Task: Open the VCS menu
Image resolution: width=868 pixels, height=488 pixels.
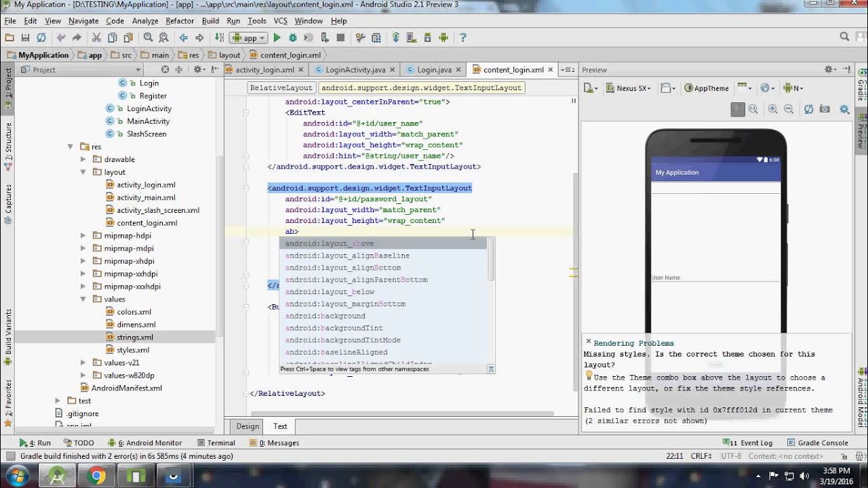Action: 280,21
